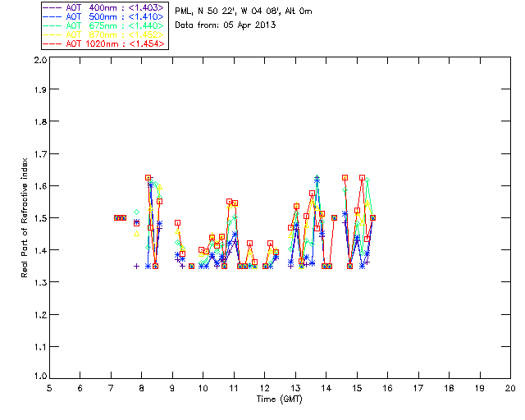Click the 18 hour x-axis label
Viewport: 525px width, 420px height.
(x=449, y=388)
